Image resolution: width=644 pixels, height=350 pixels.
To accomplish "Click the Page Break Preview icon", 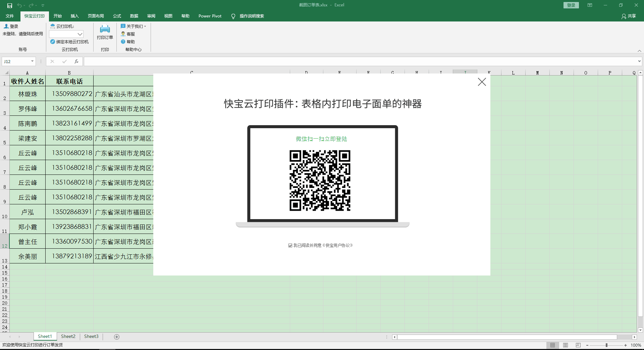I will [x=578, y=345].
